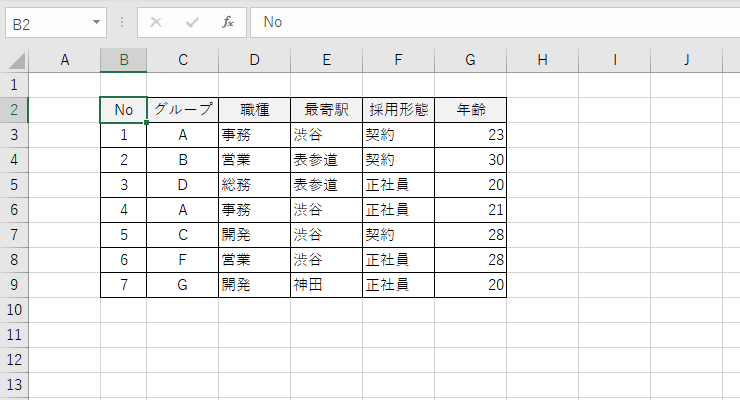Viewport: 740px width, 400px height.
Task: Select column B header
Action: (x=124, y=60)
